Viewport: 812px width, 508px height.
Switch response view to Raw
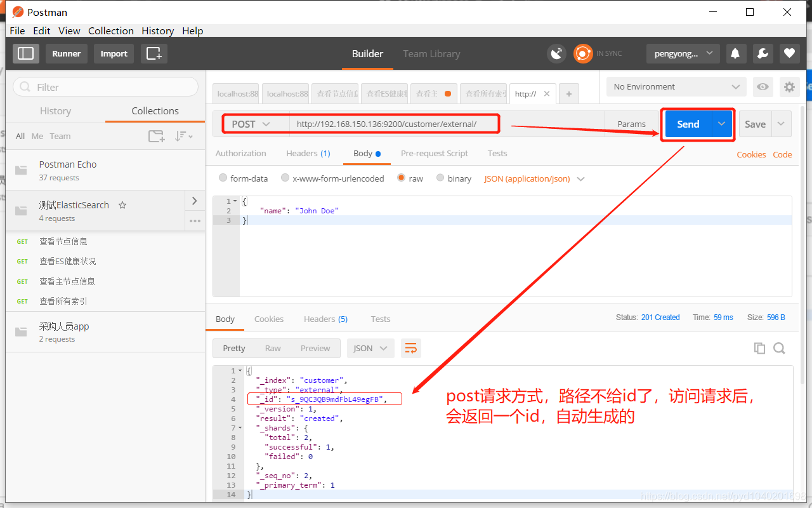pyautogui.click(x=273, y=348)
